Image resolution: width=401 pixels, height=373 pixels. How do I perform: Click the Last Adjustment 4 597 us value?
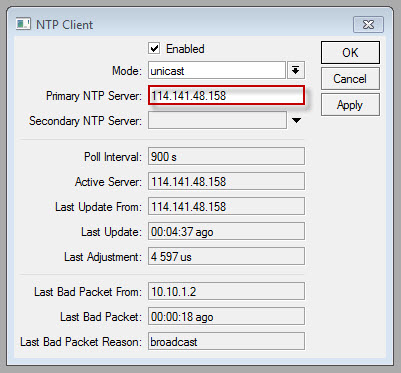coord(226,257)
